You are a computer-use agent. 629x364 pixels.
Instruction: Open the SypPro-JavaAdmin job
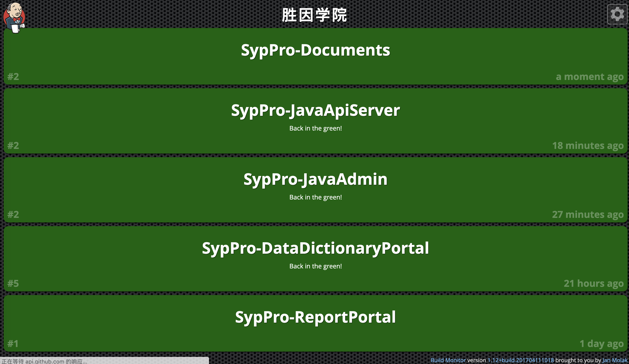[315, 179]
